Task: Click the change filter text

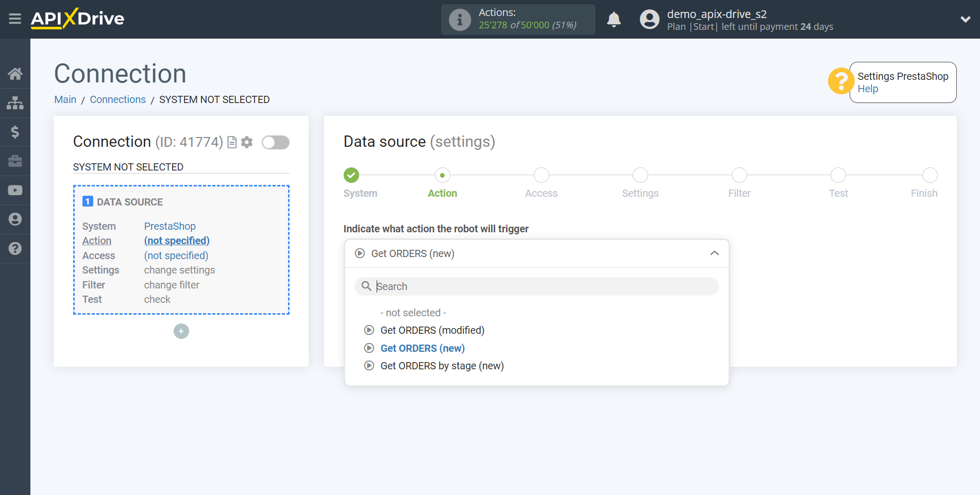Action: pyautogui.click(x=172, y=285)
